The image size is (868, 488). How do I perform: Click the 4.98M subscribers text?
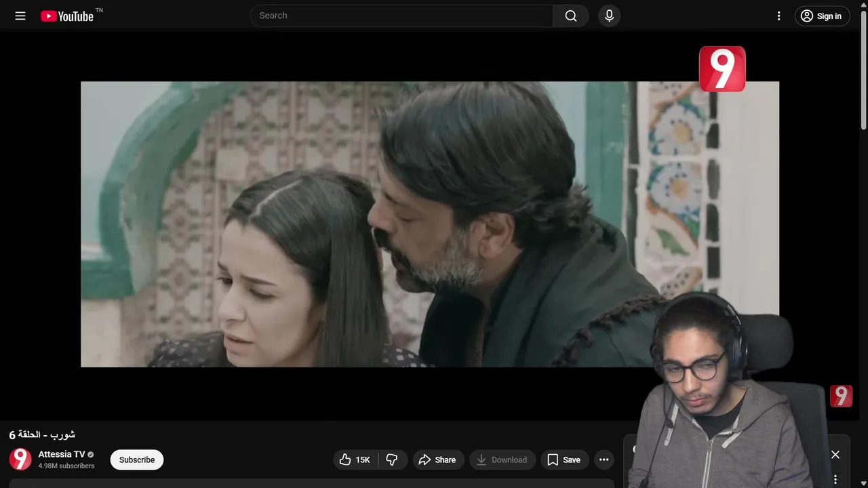coord(66,466)
